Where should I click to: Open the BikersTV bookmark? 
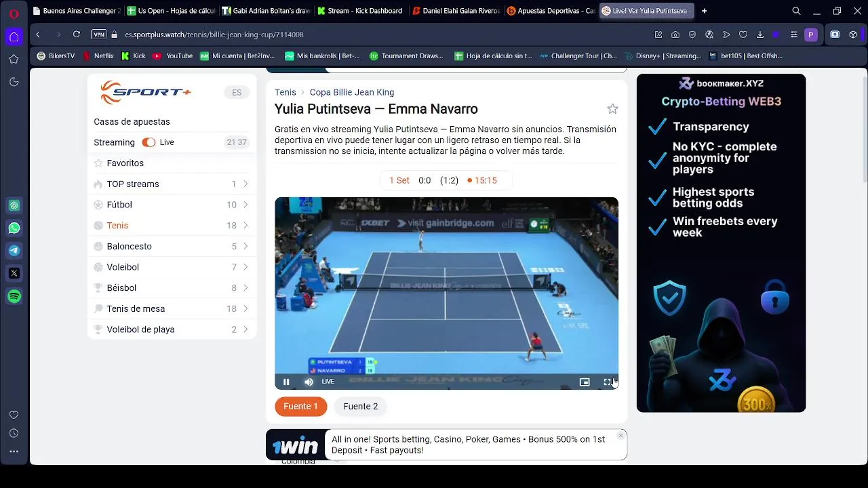click(56, 56)
